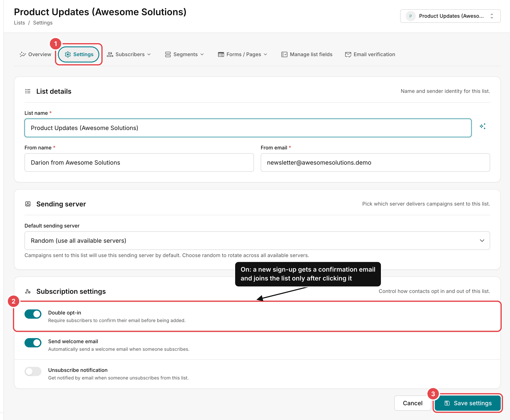Open the Product Updates list switcher arrows
This screenshot has width=510, height=420.
[x=492, y=16]
